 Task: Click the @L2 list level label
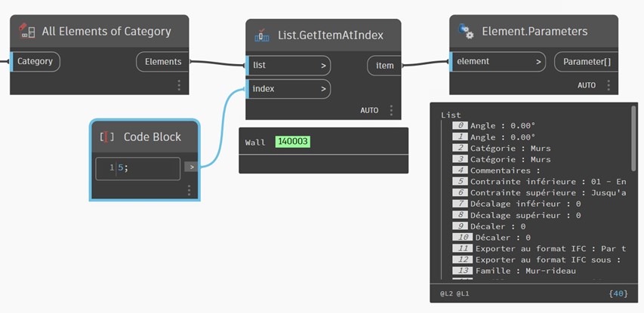point(446,293)
